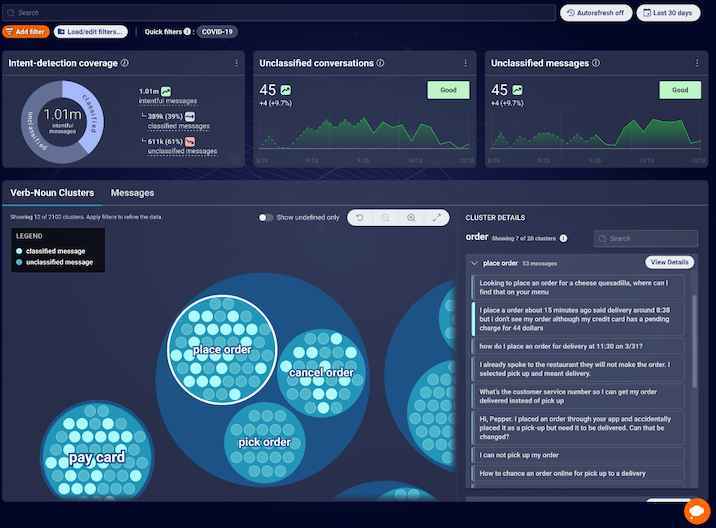Click the Add filter button

coord(26,32)
